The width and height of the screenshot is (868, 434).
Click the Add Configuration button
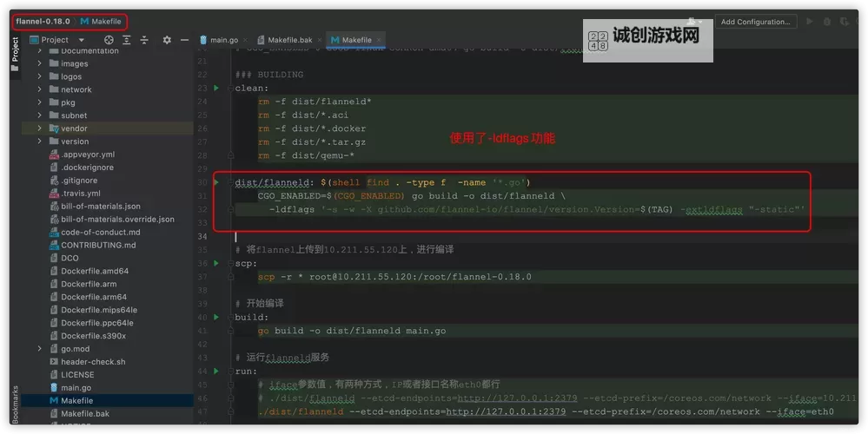click(x=756, y=22)
